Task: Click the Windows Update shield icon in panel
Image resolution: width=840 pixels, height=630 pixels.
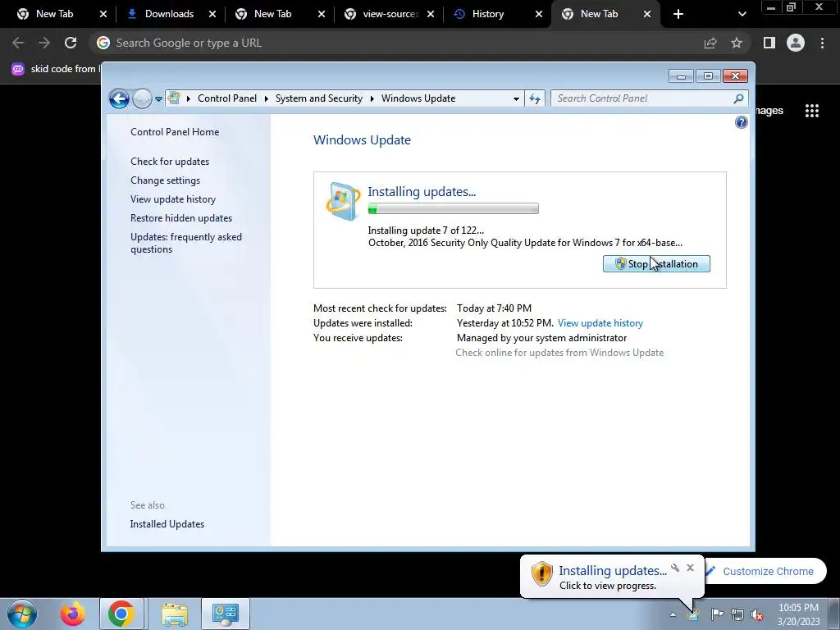Action: point(343,202)
